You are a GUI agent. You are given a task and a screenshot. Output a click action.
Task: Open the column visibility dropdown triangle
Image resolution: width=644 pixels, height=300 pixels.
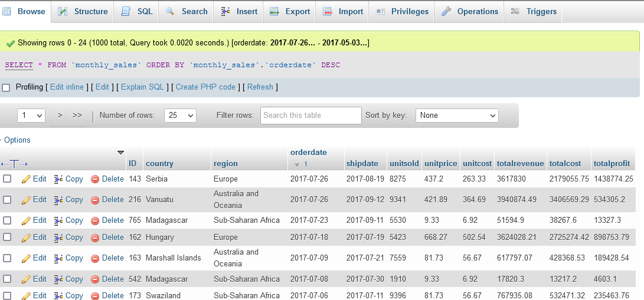[120, 153]
